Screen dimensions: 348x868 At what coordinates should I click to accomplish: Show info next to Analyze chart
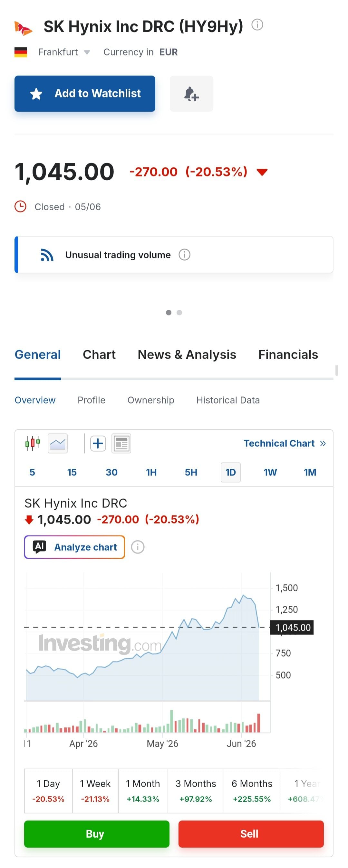point(137,547)
